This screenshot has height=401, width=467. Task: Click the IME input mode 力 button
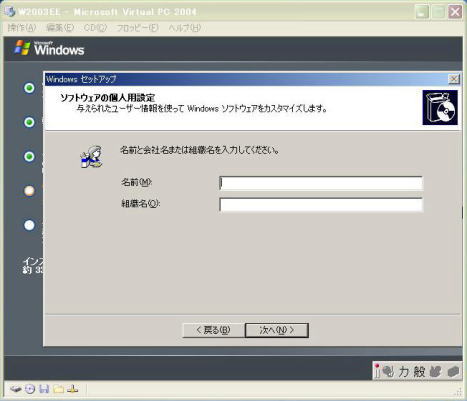click(x=403, y=371)
